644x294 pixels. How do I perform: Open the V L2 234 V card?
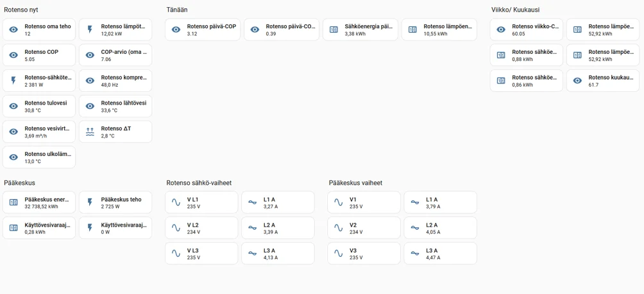coord(201,228)
